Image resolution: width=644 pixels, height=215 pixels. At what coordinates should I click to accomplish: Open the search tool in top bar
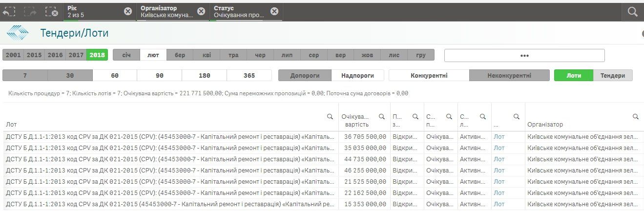pos(633,12)
